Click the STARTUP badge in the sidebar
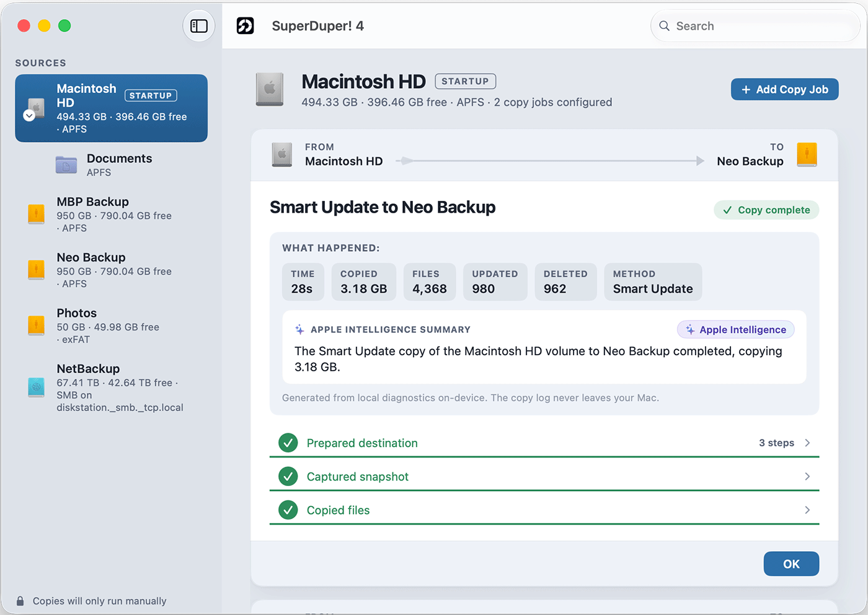The image size is (868, 615). click(x=151, y=95)
